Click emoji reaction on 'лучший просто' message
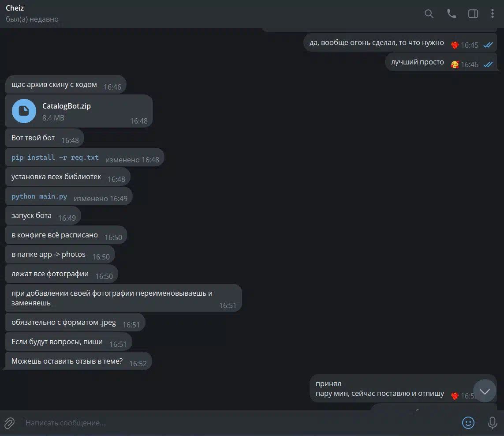Screen dimensions: 504x436 coord(455,64)
